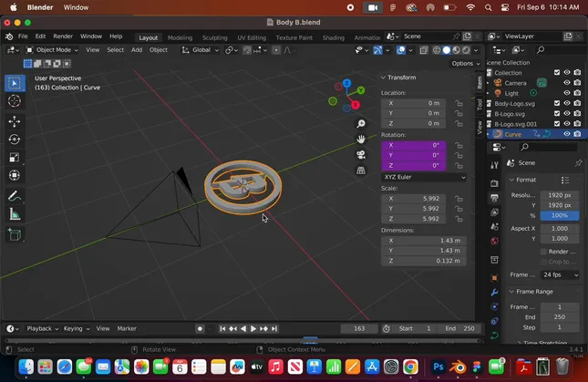Image resolution: width=588 pixels, height=382 pixels.
Task: Switch to the Modeling workspace tab
Action: (180, 37)
